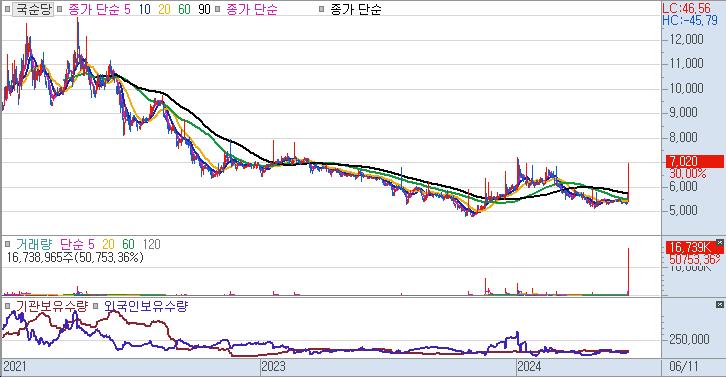726x377 pixels.
Task: Click the 6,000 price axis label
Action: (x=683, y=186)
